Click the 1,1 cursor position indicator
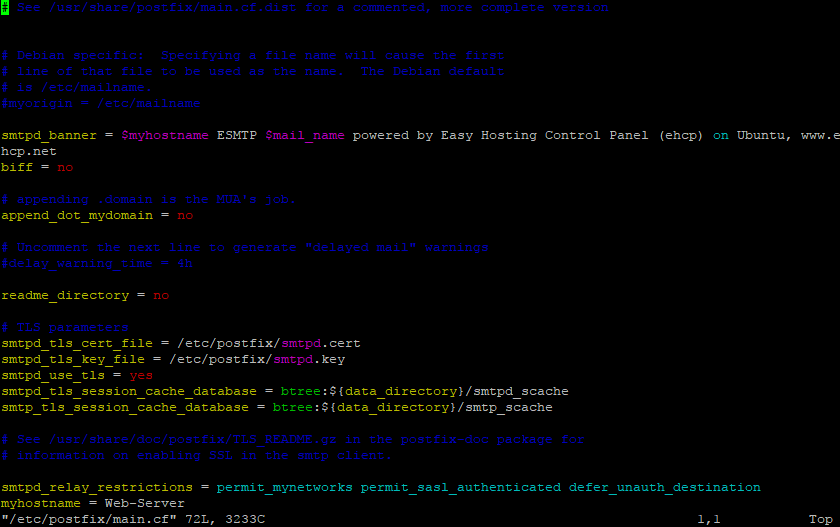Screen dimensions: 840x527 (709, 520)
